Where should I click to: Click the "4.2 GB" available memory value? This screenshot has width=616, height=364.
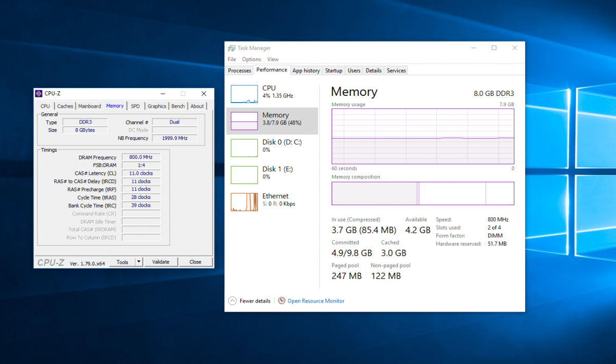pyautogui.click(x=418, y=230)
